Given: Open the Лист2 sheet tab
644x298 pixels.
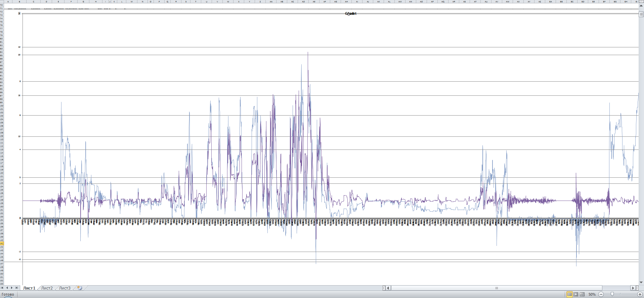Looking at the screenshot, I should pos(47,288).
